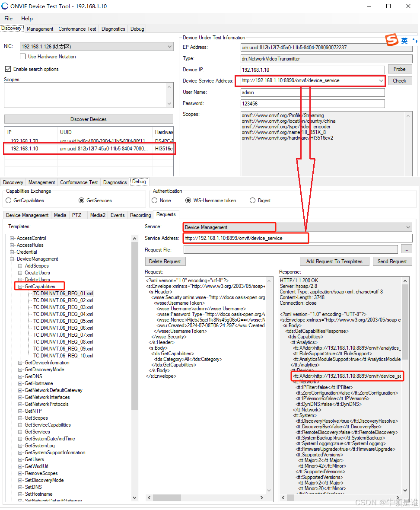Image resolution: width=420 pixels, height=510 pixels.
Task: Switch to the Device Management sub-tab
Action: click(x=27, y=215)
